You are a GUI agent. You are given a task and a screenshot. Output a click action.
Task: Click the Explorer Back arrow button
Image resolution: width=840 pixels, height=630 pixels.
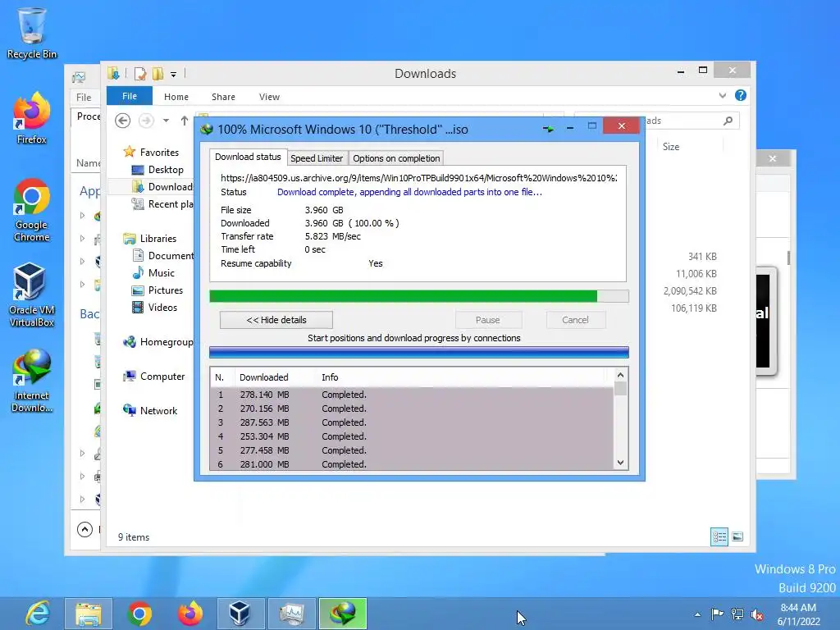pos(123,121)
